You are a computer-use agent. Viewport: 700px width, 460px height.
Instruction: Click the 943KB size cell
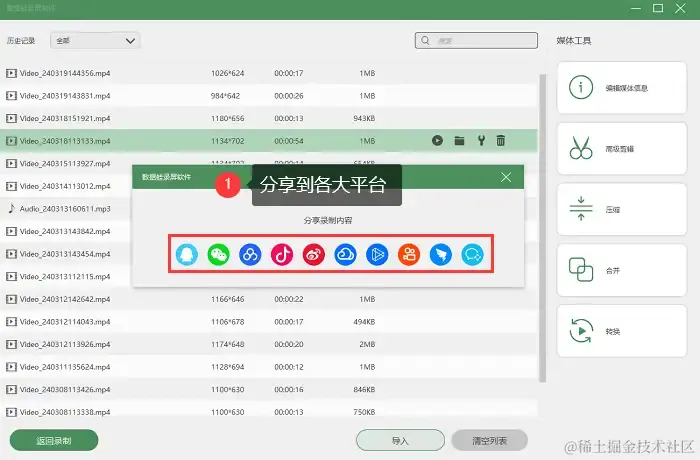click(364, 118)
